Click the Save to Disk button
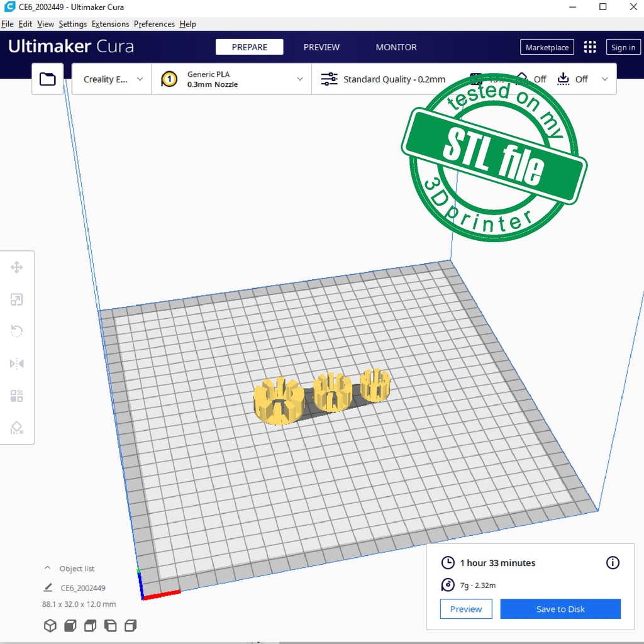The image size is (644, 644). (x=560, y=609)
